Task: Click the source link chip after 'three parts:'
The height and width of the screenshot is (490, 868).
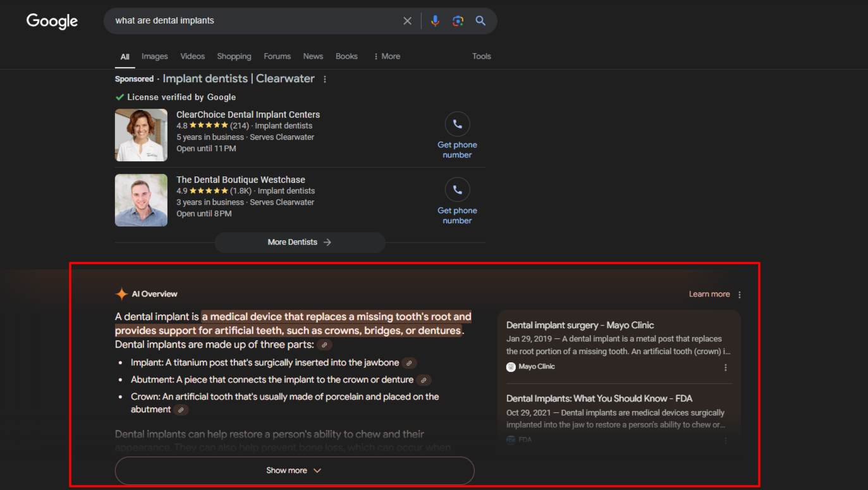Action: 324,345
